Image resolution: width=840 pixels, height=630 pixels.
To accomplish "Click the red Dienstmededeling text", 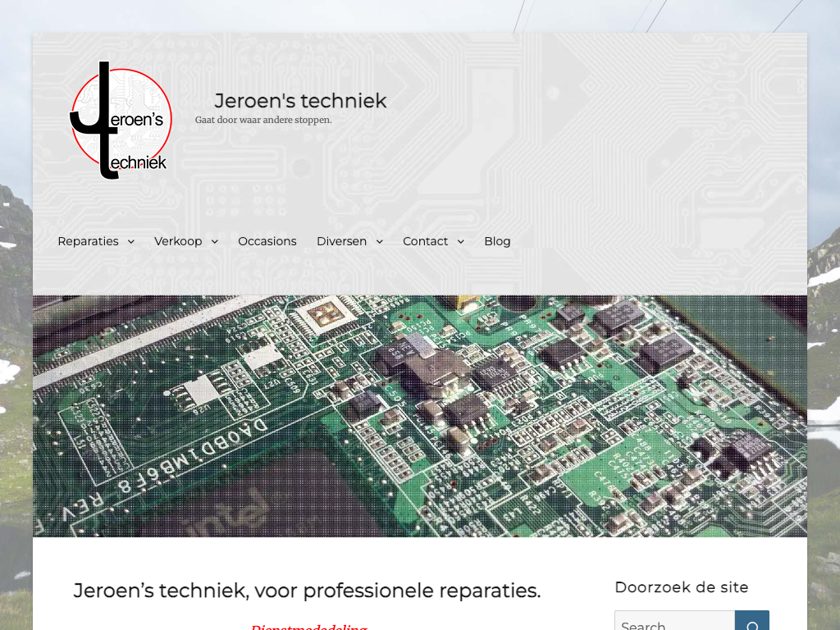I will point(308,626).
